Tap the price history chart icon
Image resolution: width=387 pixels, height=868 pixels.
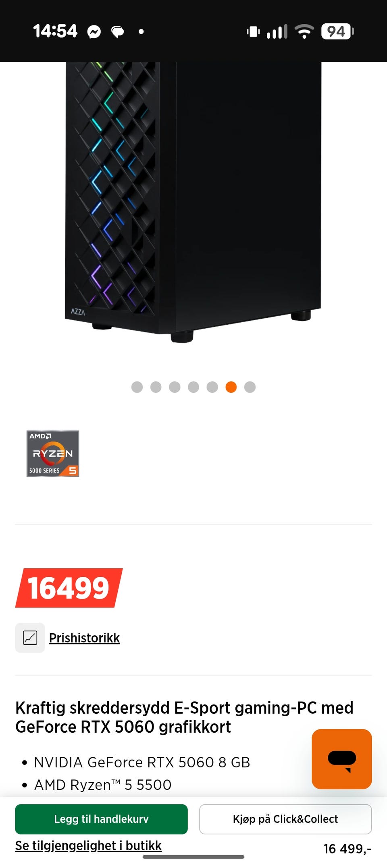pos(30,637)
